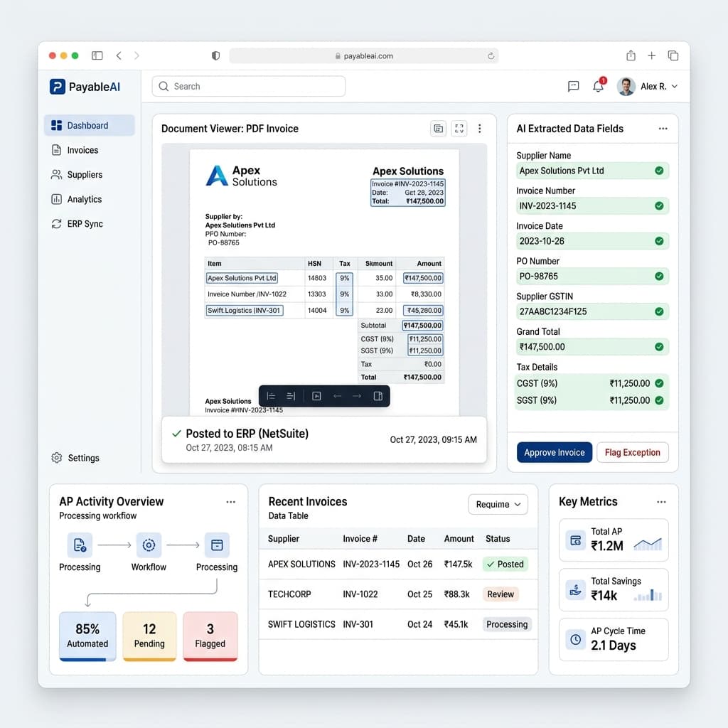Toggle the CGST (9%) verified checkmark
The image size is (728, 728).
659,383
